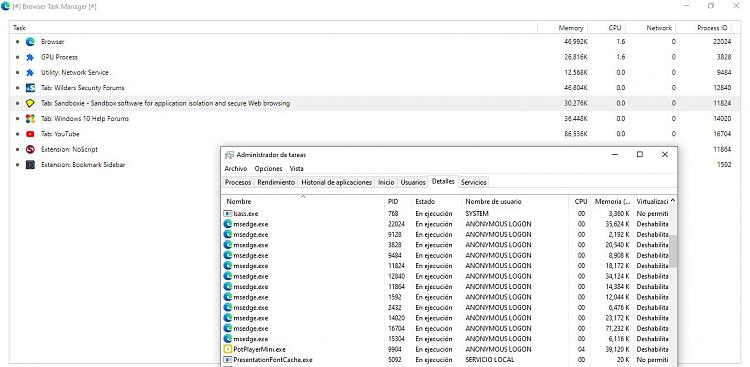Click the msedge.exe icon for PID 9484
750x367 pixels.
pyautogui.click(x=228, y=256)
